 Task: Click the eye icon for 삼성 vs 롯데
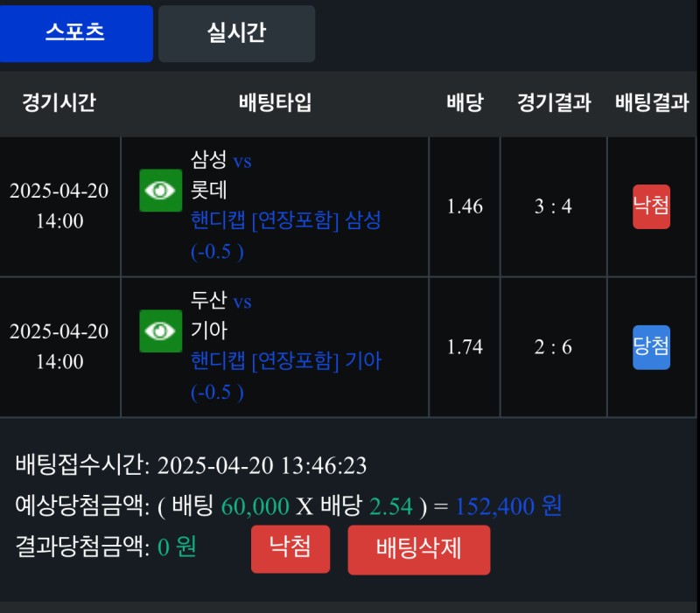160,191
